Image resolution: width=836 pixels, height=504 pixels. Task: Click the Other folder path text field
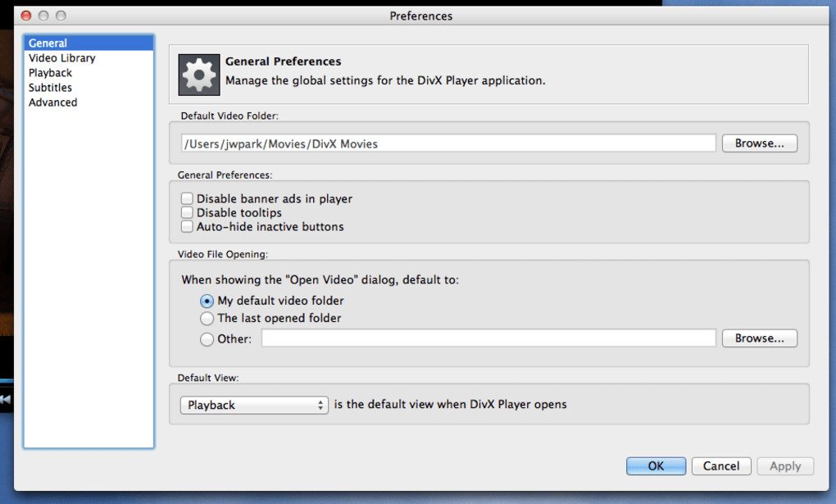tap(488, 338)
